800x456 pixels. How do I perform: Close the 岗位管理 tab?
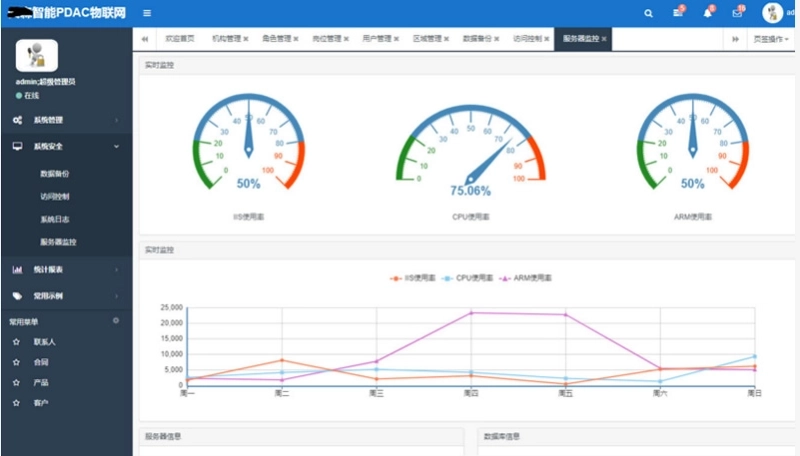pyautogui.click(x=346, y=39)
